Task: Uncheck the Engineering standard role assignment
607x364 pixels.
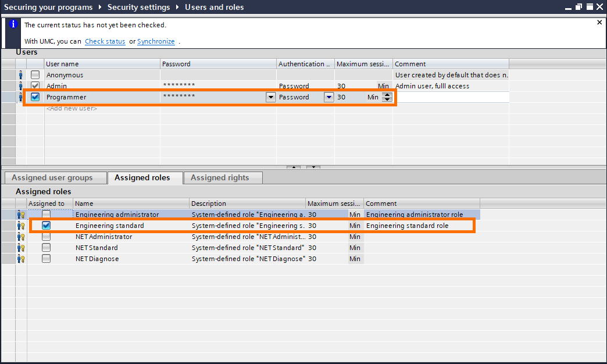Action: 46,226
